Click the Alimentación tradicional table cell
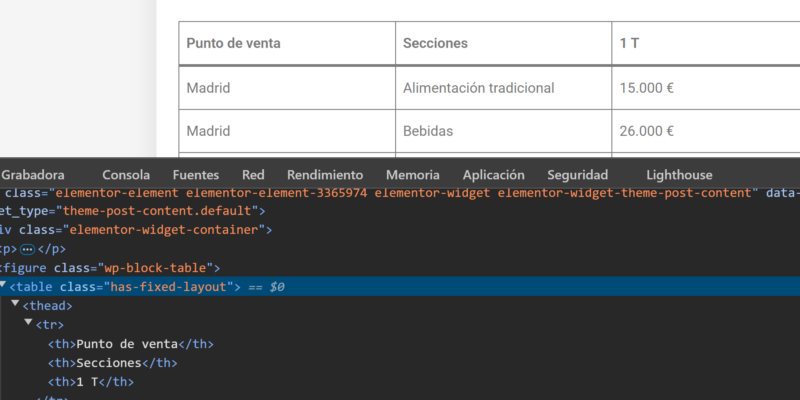Screen dimensions: 800x400 point(478,88)
